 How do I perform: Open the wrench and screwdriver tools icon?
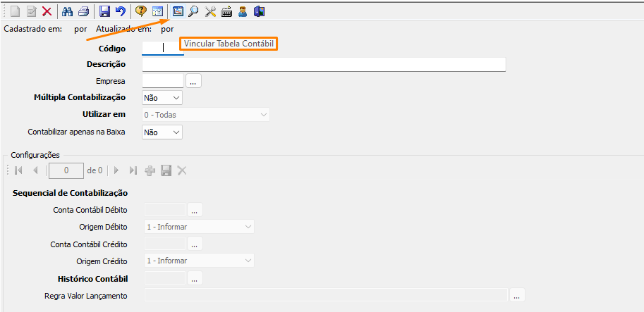210,12
